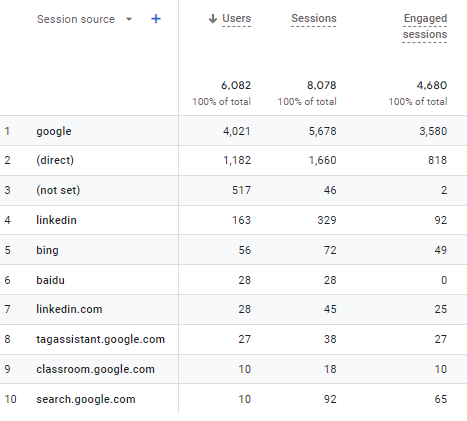Add a secondary dimension with plus icon

(156, 19)
